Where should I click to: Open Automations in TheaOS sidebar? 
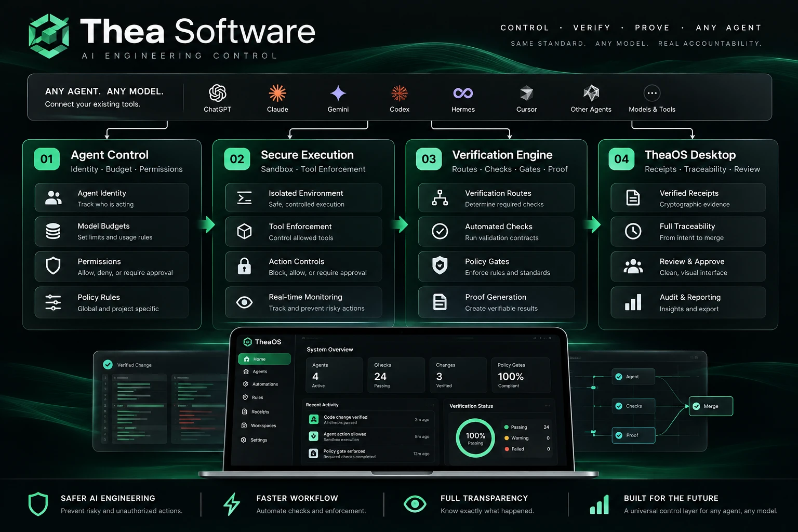264,384
